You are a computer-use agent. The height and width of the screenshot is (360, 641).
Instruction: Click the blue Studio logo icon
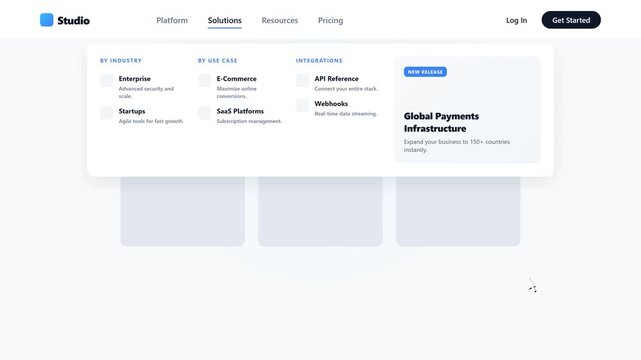[47, 20]
